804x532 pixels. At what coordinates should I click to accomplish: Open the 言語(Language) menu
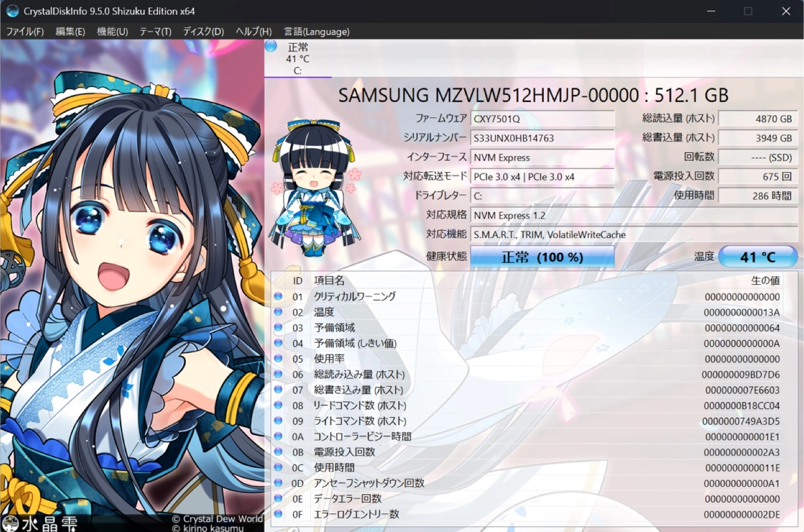click(x=317, y=31)
